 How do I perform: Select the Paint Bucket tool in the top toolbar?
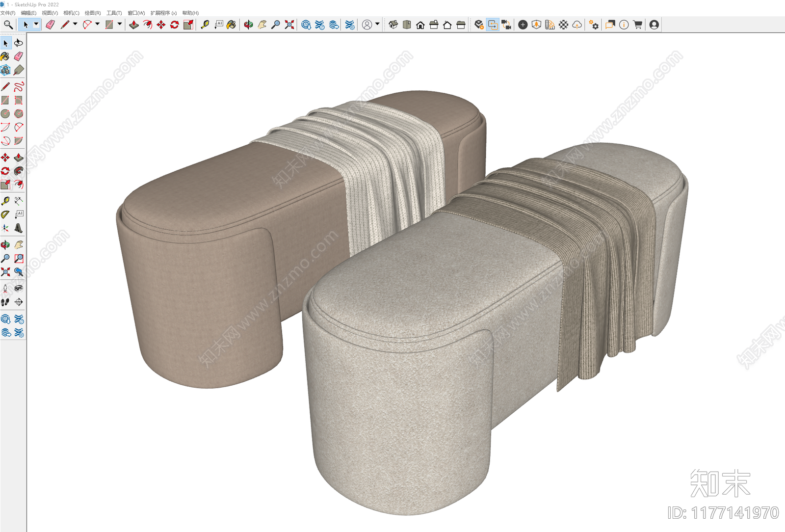click(231, 25)
